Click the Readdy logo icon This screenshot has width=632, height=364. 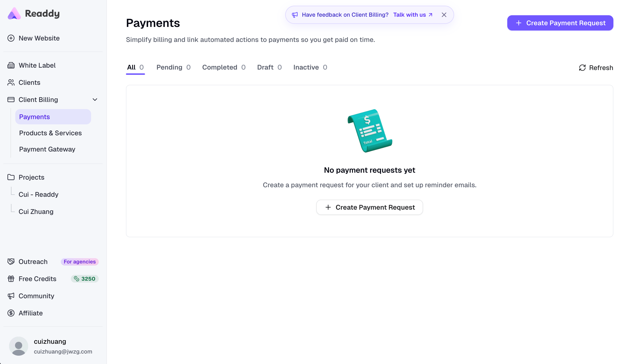click(14, 14)
